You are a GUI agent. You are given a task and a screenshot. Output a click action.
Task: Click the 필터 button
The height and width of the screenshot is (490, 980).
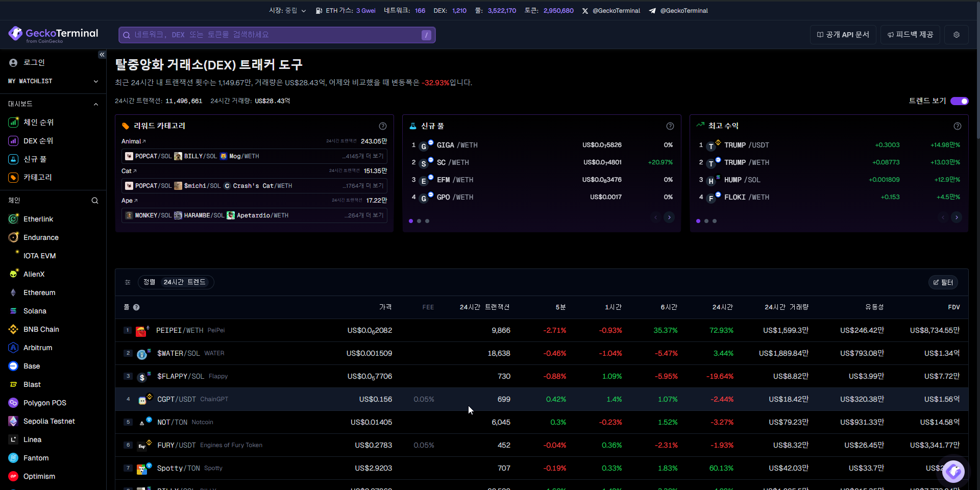(x=943, y=282)
